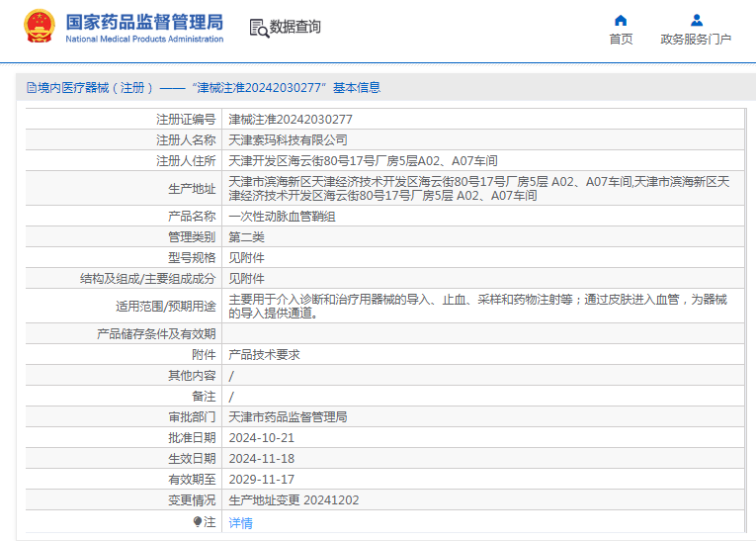Viewport: 756px width, 541px height.
Task: Click the lightbulb icon beside 注
Action: pyautogui.click(x=198, y=521)
